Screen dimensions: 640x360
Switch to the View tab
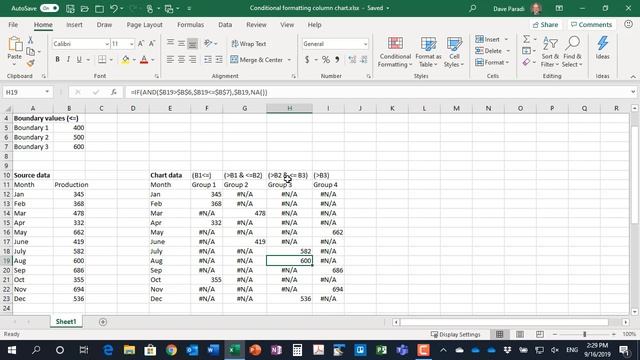click(287, 25)
